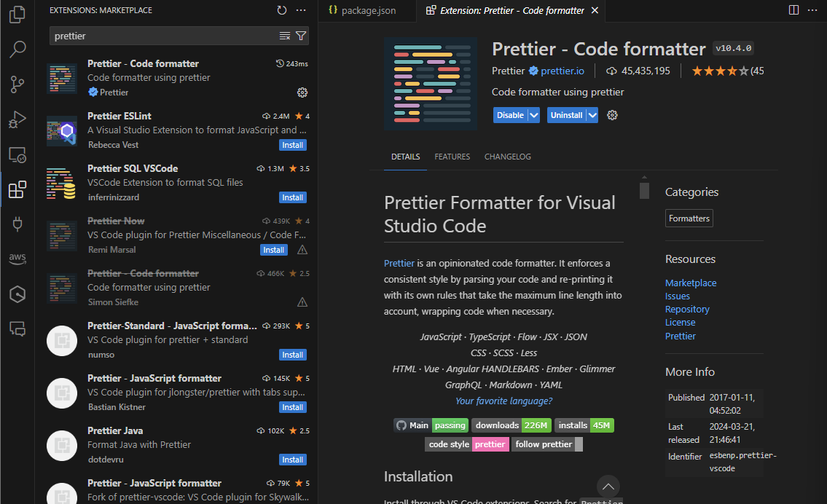827x504 pixels.
Task: Open the Run and Debug view
Action: point(17,119)
